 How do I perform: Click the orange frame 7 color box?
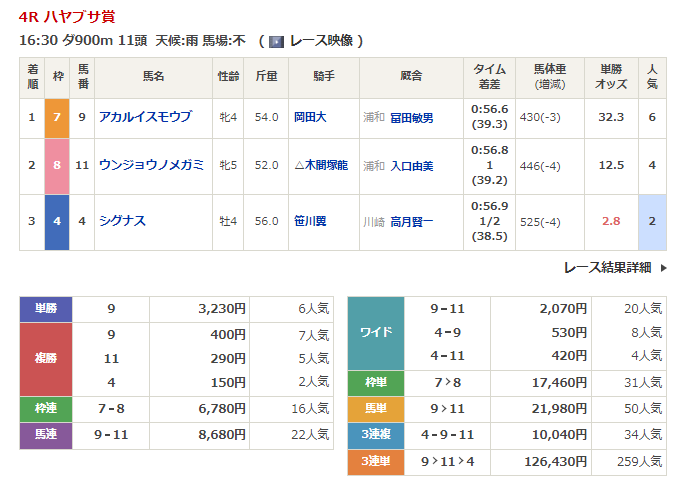point(57,117)
